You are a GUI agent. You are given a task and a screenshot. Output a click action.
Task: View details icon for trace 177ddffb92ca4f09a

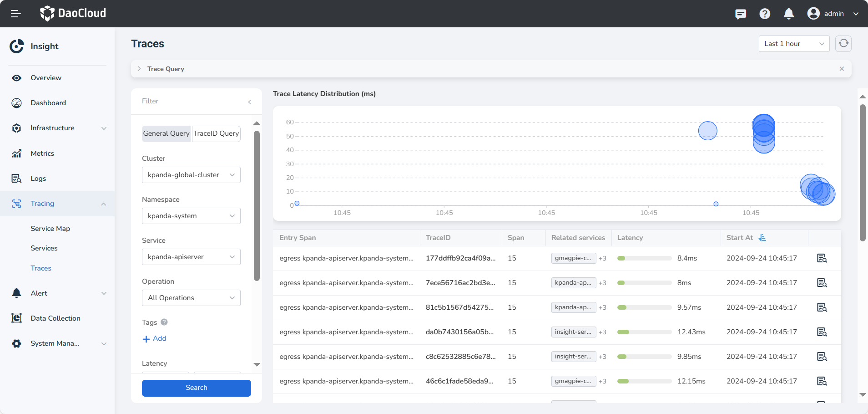pos(822,258)
